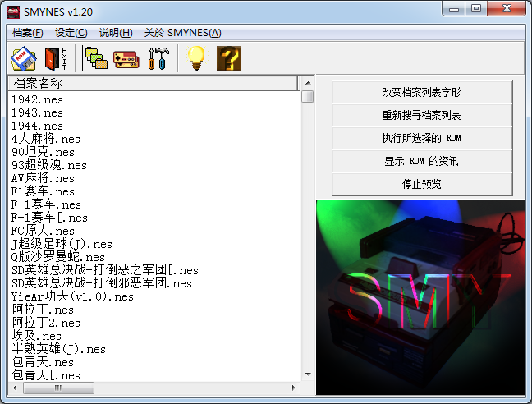Screen dimensions: 532x404
Task: Open the 说明(H) menu
Action: (x=116, y=33)
